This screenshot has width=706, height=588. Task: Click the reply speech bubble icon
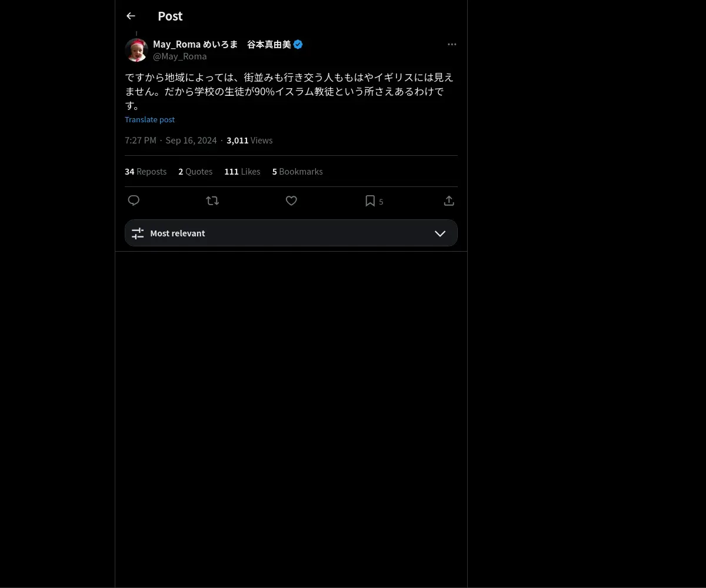(x=134, y=201)
